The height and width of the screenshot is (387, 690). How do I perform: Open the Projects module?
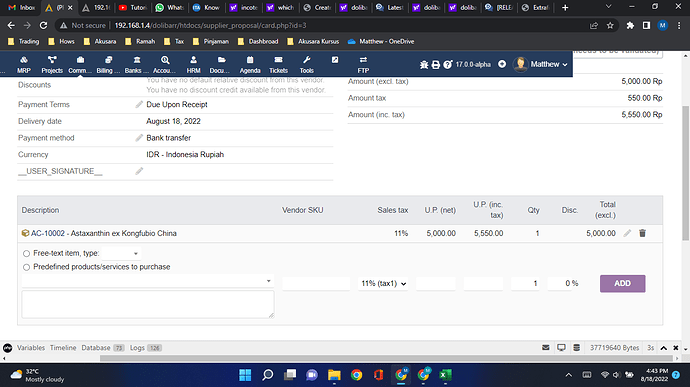[52, 64]
